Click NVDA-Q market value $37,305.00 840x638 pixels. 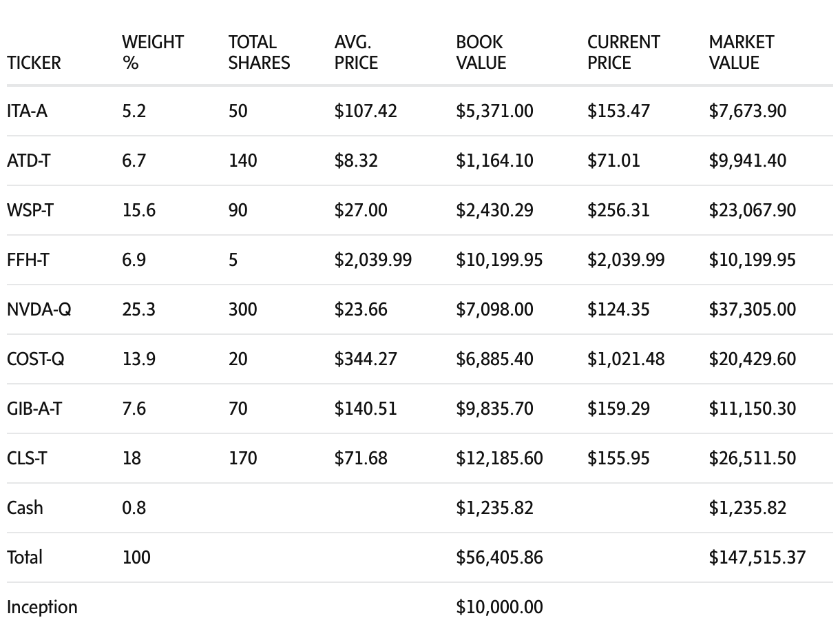(x=752, y=309)
